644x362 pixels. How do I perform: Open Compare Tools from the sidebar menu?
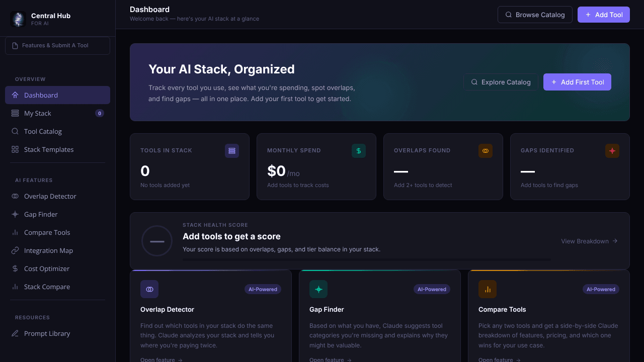[x=57, y=232]
